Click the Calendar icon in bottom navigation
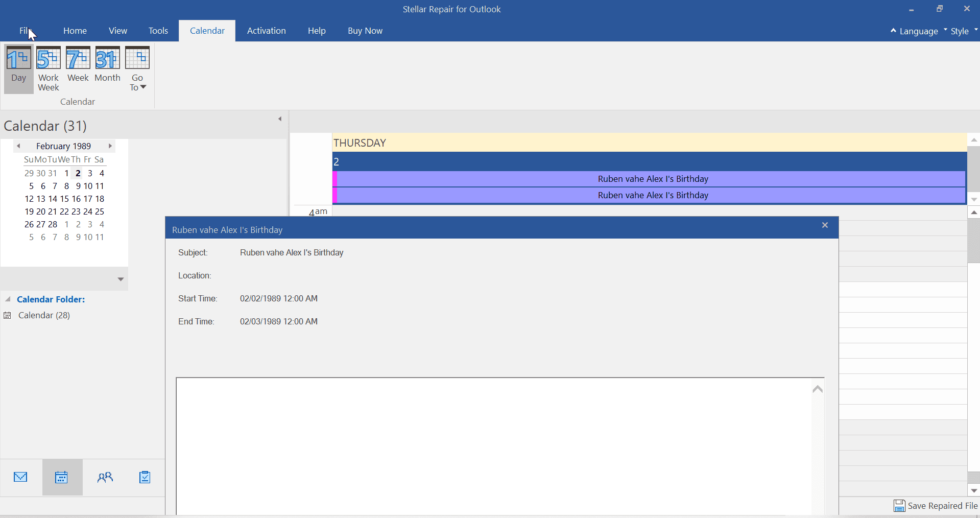The height and width of the screenshot is (518, 980). [x=62, y=477]
